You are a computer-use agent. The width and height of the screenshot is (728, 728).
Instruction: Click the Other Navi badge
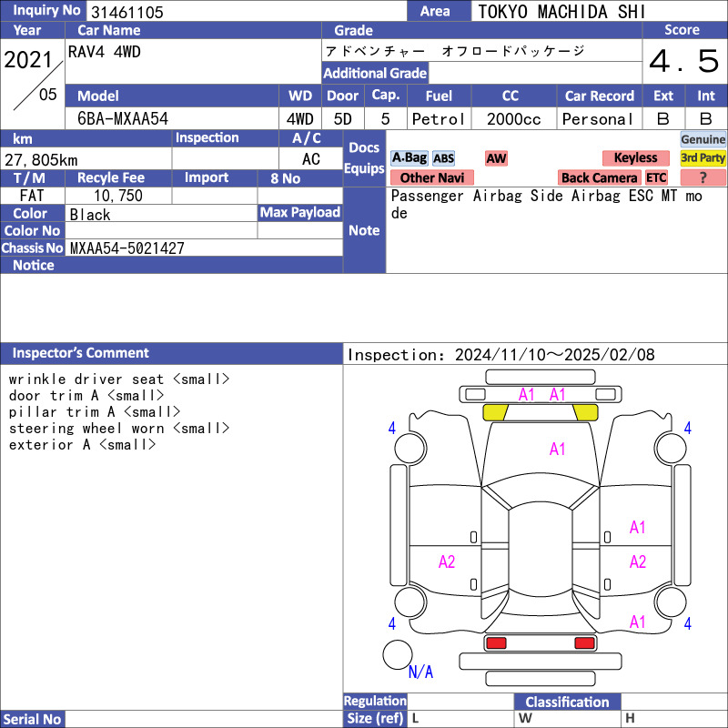tap(431, 177)
